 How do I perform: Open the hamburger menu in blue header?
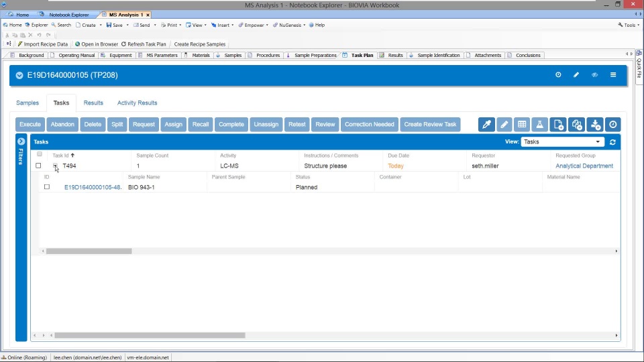click(x=613, y=74)
